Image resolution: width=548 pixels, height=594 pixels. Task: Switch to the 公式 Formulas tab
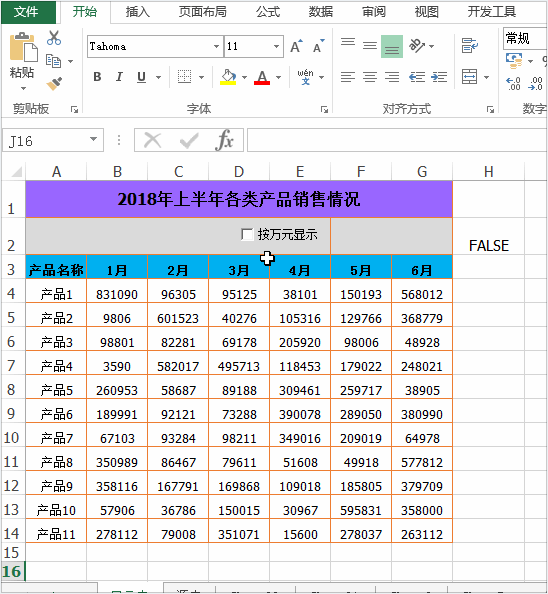coord(268,12)
